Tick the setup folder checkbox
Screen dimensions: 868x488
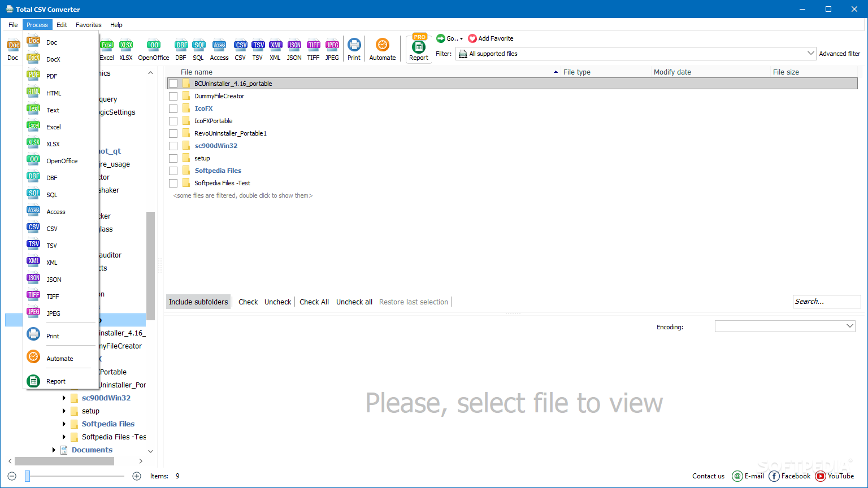[x=173, y=158]
